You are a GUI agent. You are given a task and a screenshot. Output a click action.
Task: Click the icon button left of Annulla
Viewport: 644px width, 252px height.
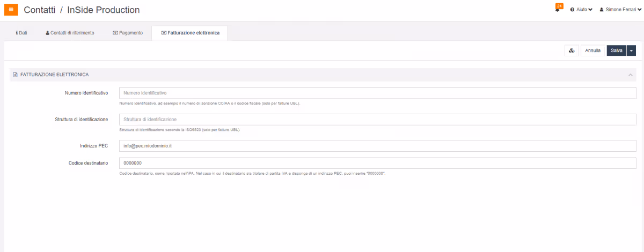572,50
